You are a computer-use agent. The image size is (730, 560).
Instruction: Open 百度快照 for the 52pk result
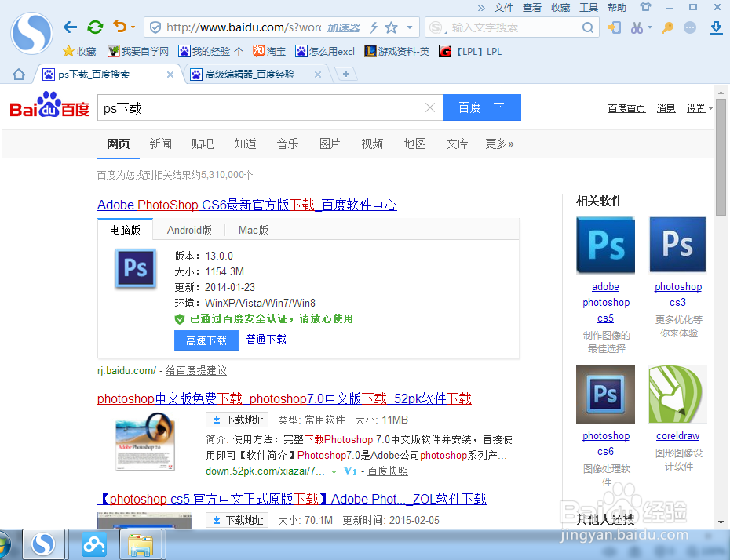coord(388,471)
